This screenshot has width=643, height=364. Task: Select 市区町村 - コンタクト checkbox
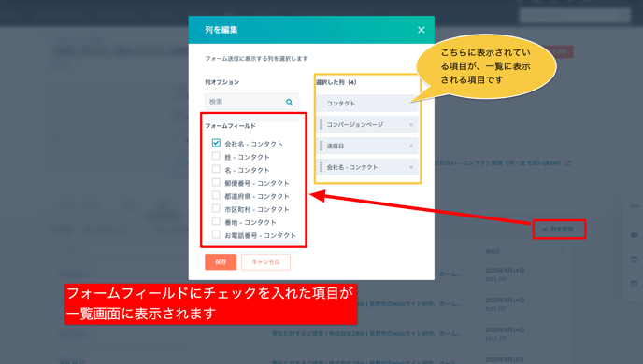(x=216, y=208)
